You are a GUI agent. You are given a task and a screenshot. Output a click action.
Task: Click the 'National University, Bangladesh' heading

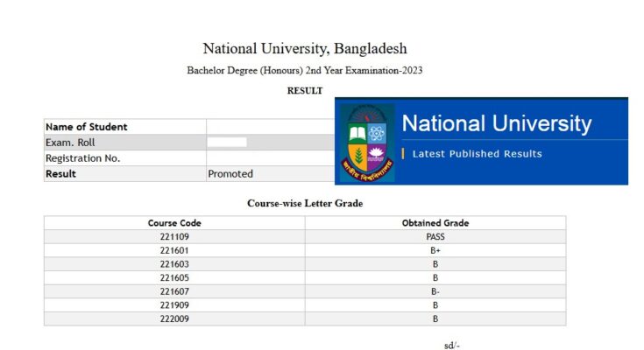click(x=305, y=48)
